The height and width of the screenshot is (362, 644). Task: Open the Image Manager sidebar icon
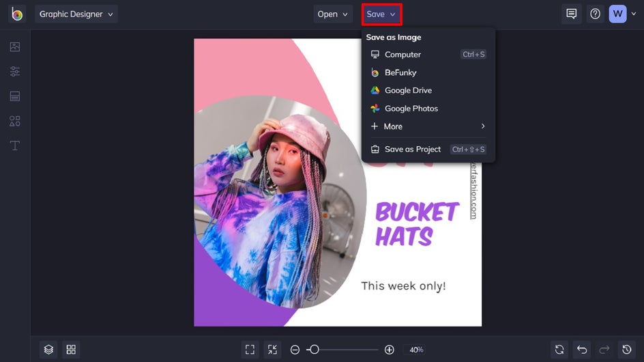pos(15,47)
